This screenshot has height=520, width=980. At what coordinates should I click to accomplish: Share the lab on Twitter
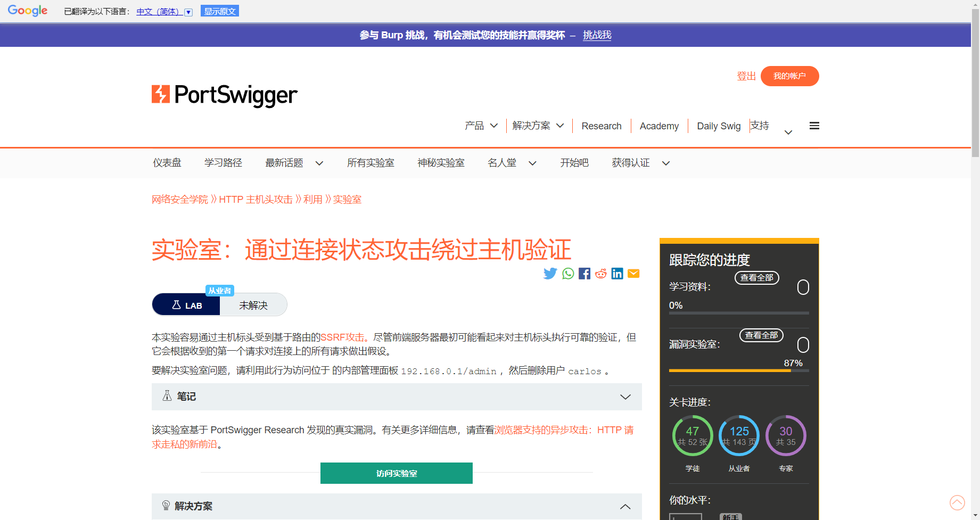pyautogui.click(x=550, y=273)
